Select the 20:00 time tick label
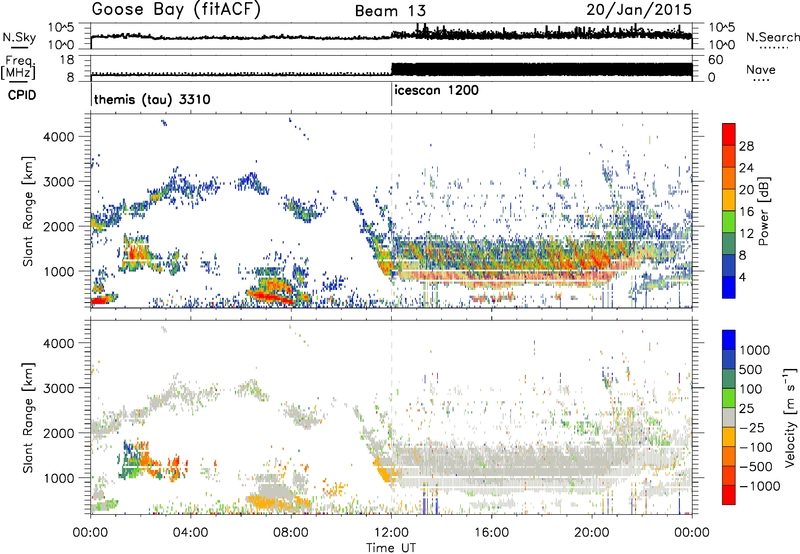Screen dimensions: 800x554 point(591,533)
